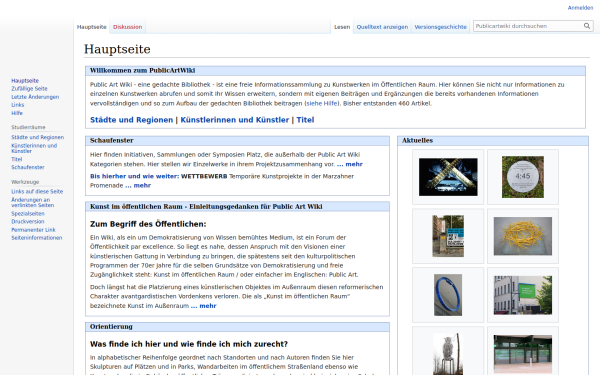Open Links auf diese Seite
This screenshot has width=600, height=375.
coord(37,191)
